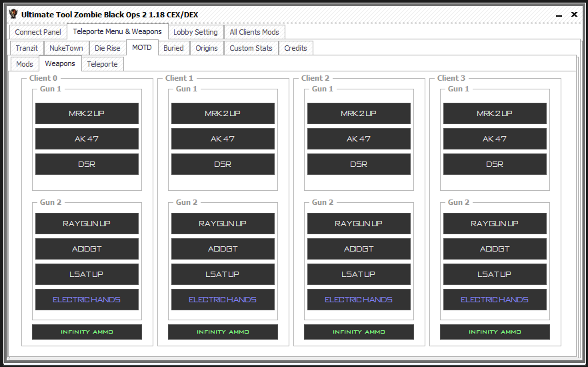Viewport: 588px width, 367px height.
Task: Give Client 0 the ACIDGT weapon
Action: tap(87, 249)
